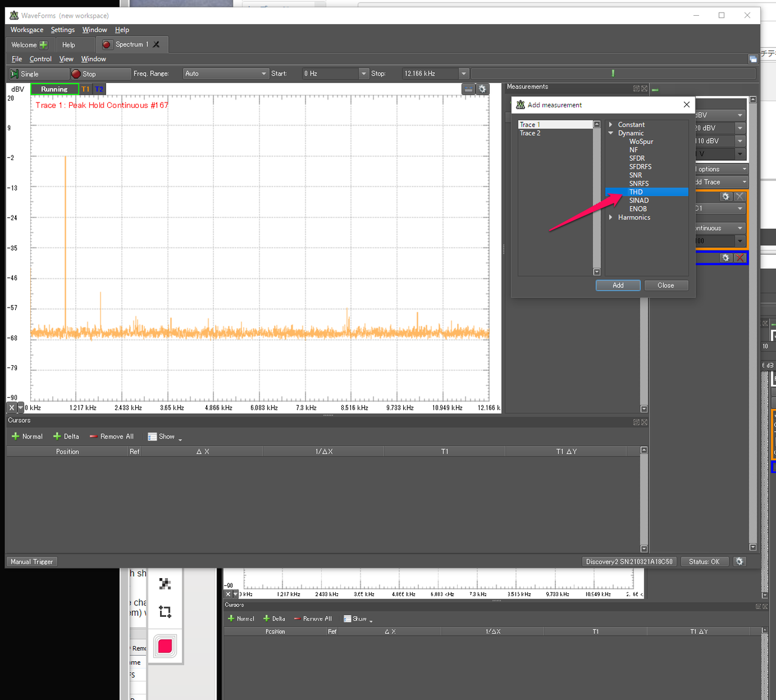Image resolution: width=776 pixels, height=700 pixels.
Task: Toggle the T2 trace button
Action: point(99,89)
